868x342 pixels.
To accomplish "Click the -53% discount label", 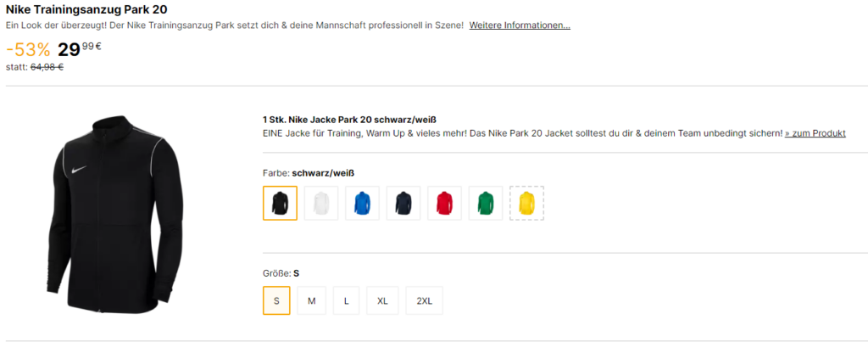I will pyautogui.click(x=28, y=50).
